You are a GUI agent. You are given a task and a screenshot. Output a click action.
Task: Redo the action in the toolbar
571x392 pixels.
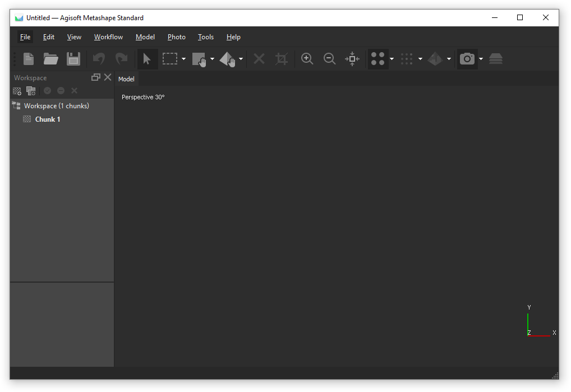[x=121, y=58]
